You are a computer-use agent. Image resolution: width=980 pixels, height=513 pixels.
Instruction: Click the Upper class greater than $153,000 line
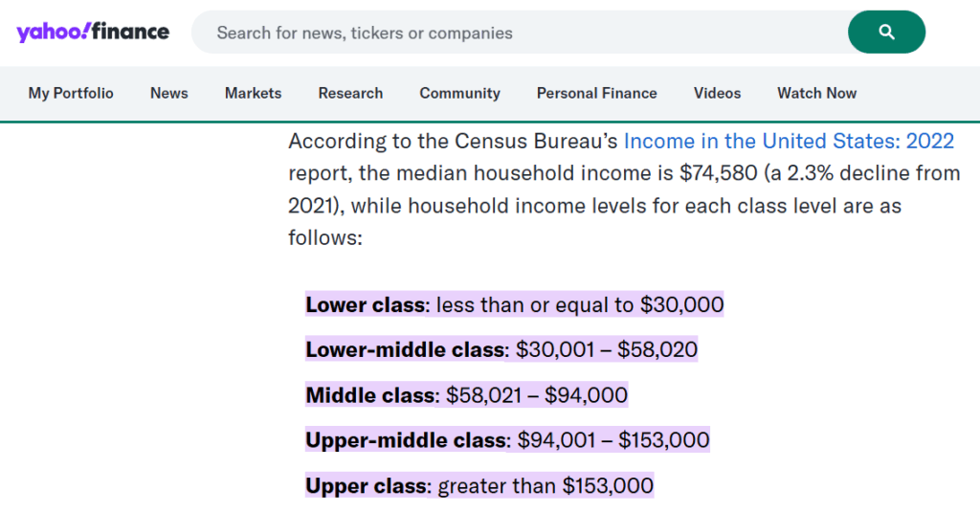coord(479,486)
